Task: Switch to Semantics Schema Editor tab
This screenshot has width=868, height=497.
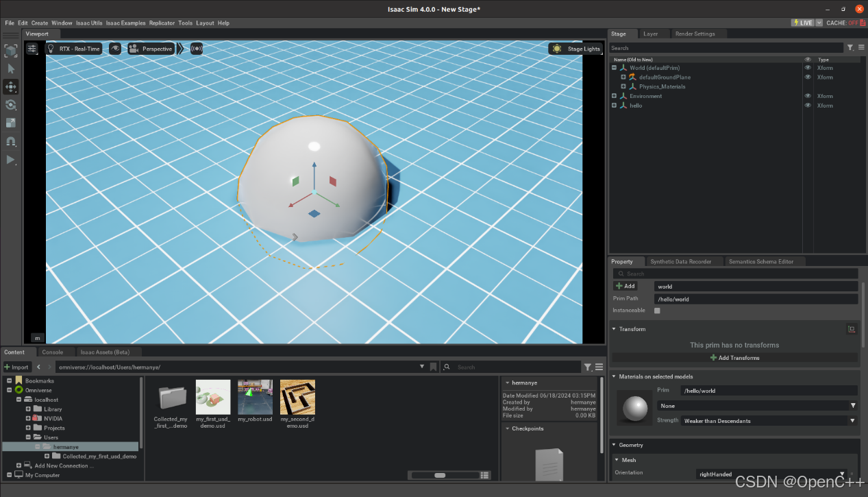Action: click(x=761, y=261)
